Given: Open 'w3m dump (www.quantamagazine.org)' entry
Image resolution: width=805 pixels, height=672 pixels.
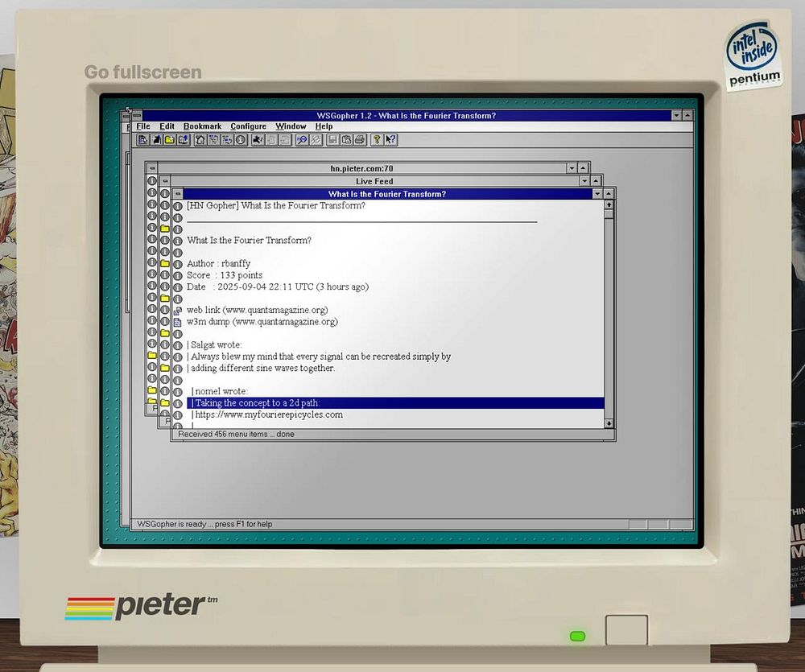Looking at the screenshot, I should (262, 322).
